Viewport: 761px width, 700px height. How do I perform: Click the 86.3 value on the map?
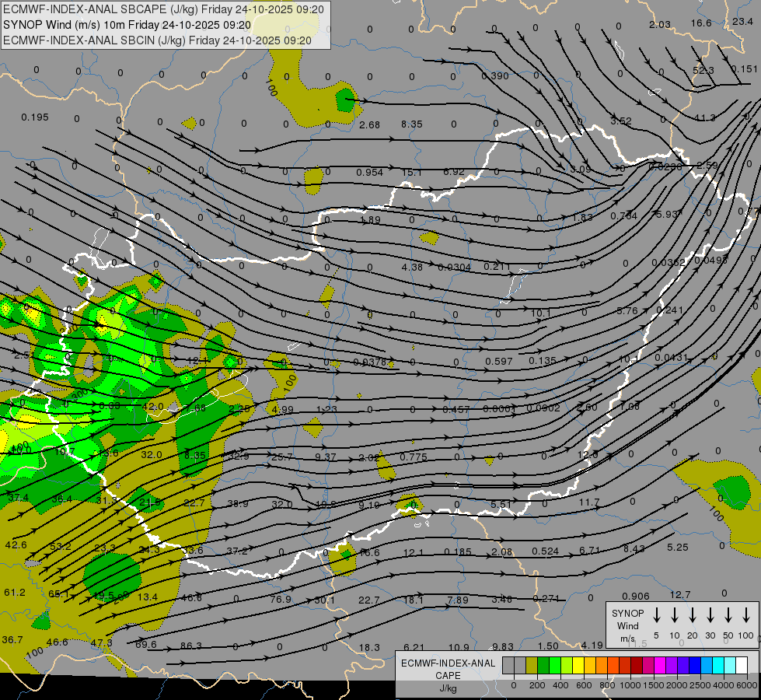(x=190, y=646)
